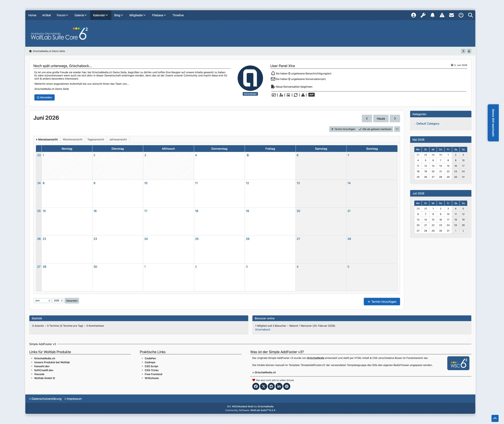Click the WoltLab Suite Core logo

click(59, 34)
